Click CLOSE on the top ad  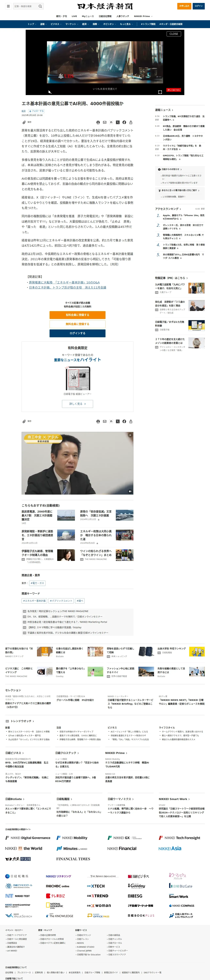pos(174,34)
